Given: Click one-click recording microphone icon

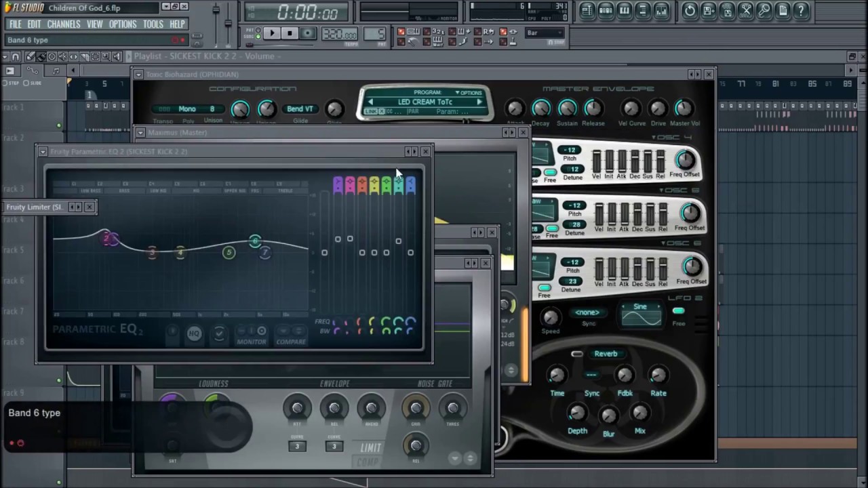Looking at the screenshot, I should 764,10.
